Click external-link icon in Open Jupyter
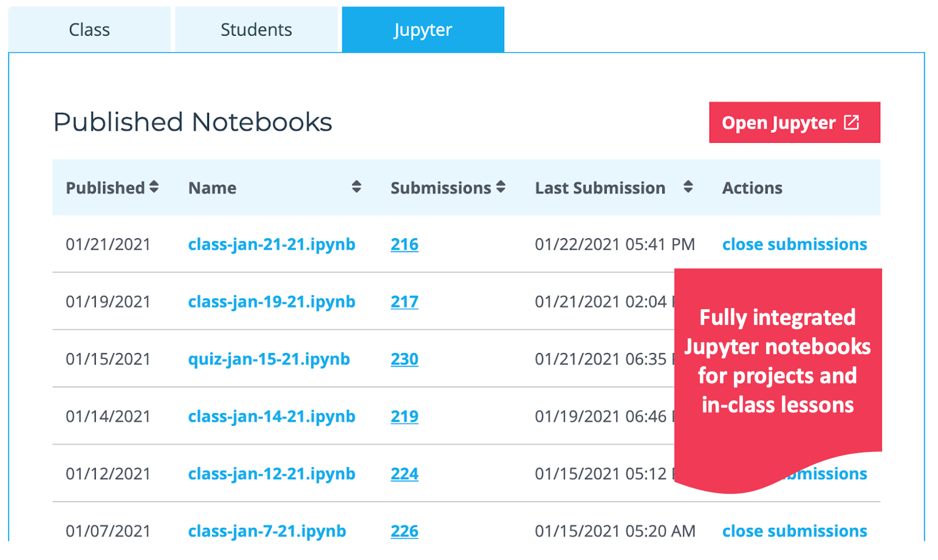Viewport: 938px width, 560px height. point(852,123)
